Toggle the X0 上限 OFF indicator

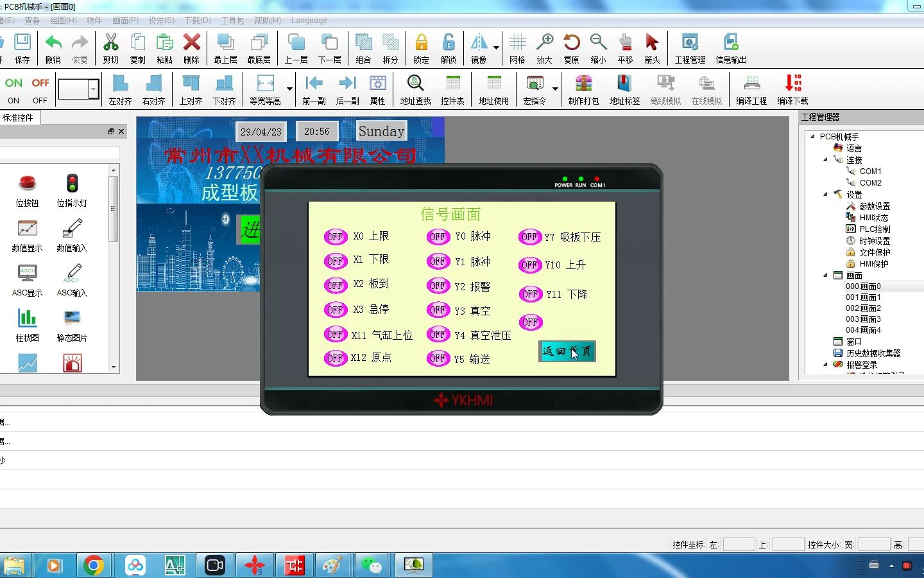[335, 237]
